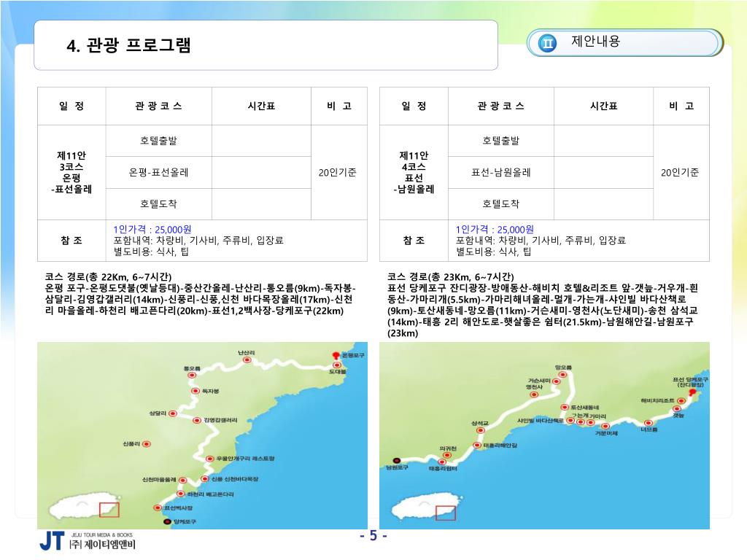Click the blue '1인가격 : 25,000원' in right table

point(495,230)
